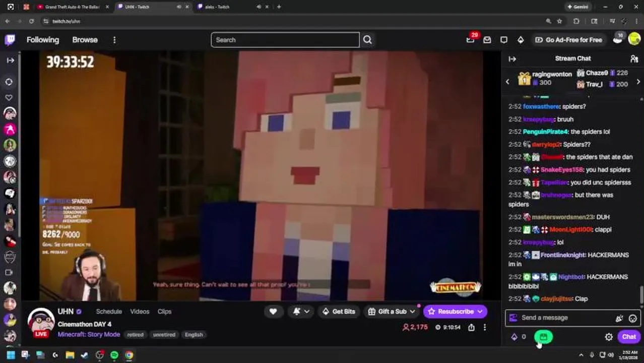Click the address bar URL twitch.tv/uhn

(x=66, y=21)
